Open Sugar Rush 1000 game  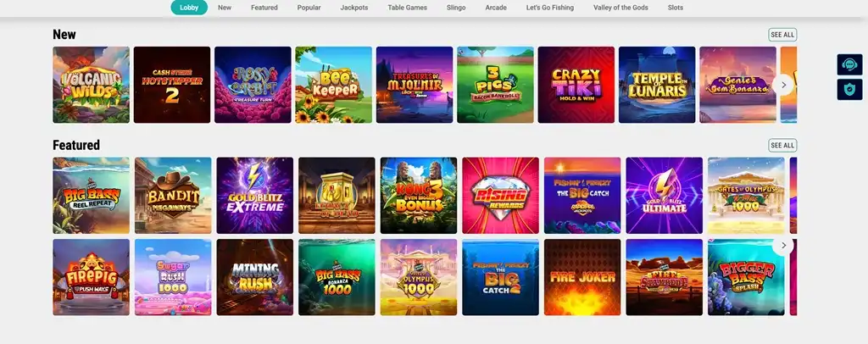(173, 277)
